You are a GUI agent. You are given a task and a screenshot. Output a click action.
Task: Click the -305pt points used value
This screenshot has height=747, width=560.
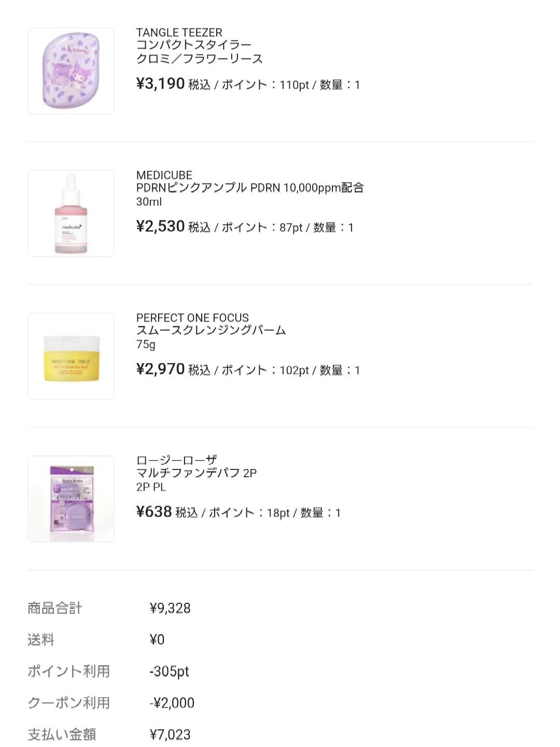(169, 671)
